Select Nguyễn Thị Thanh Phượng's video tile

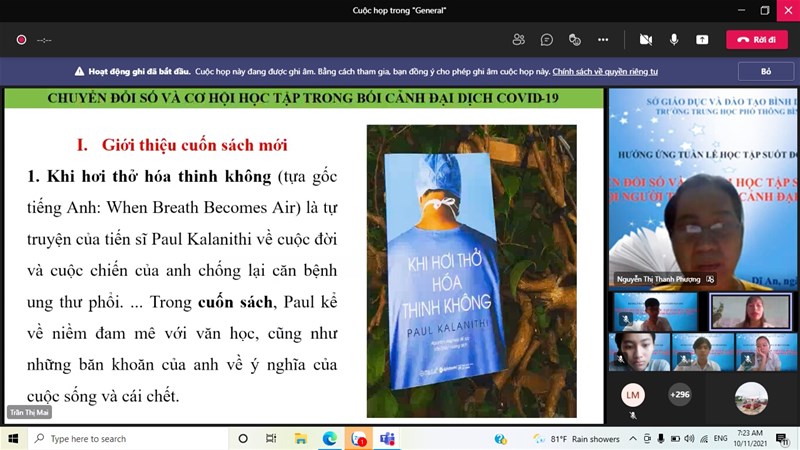point(703,188)
